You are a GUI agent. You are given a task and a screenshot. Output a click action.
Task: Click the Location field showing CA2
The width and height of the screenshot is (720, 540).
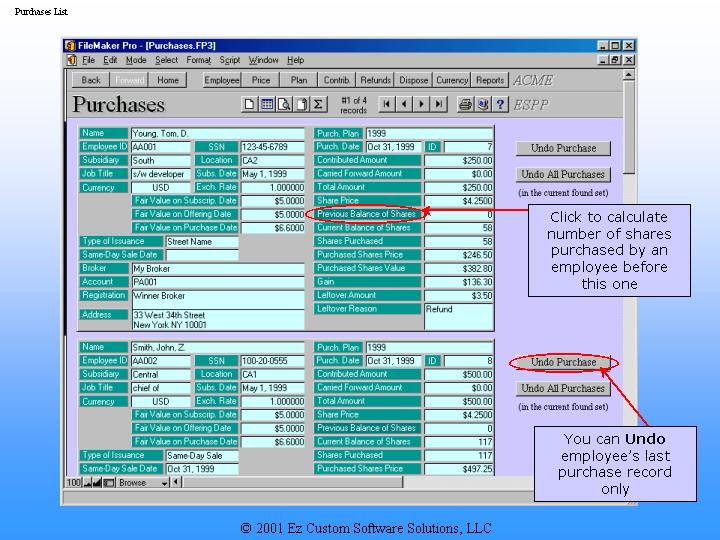(273, 160)
